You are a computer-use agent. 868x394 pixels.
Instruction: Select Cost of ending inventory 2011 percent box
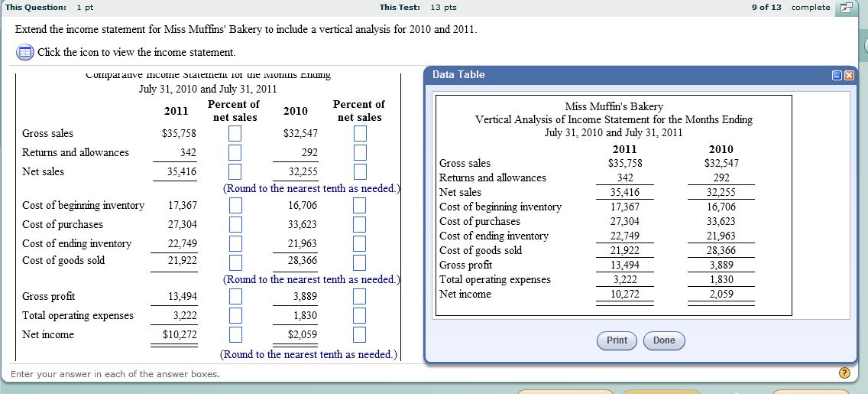(235, 243)
